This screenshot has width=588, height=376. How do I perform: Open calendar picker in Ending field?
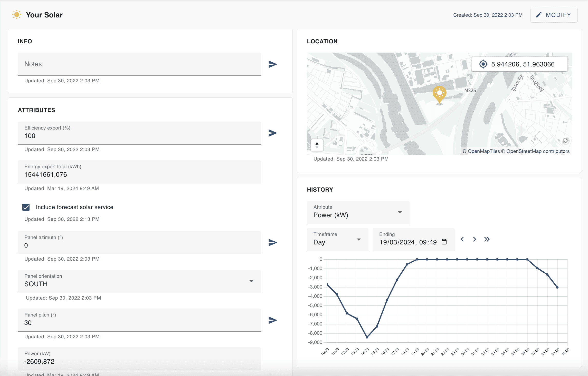444,242
